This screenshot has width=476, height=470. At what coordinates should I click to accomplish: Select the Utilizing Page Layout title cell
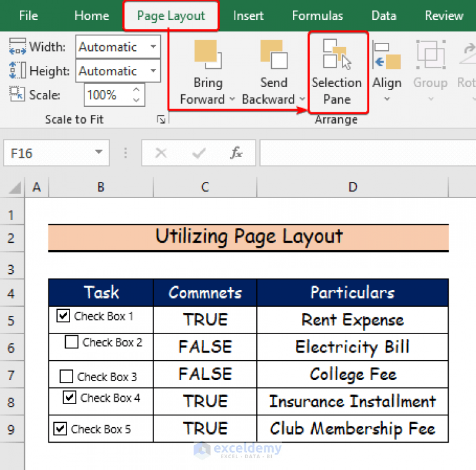coord(248,237)
